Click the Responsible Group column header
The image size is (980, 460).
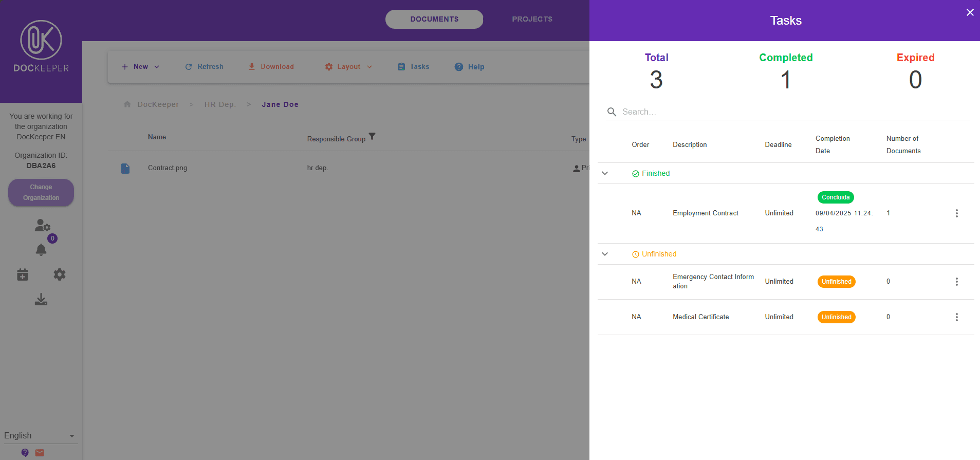pyautogui.click(x=336, y=139)
